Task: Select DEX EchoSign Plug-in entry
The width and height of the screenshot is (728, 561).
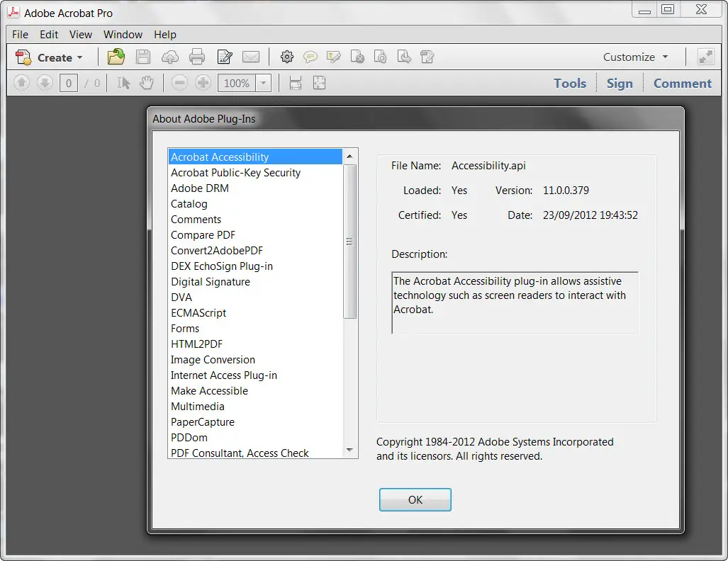Action: pos(255,266)
